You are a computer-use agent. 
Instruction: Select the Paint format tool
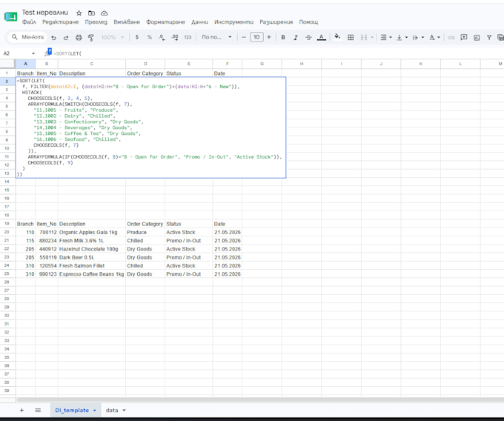[91, 37]
